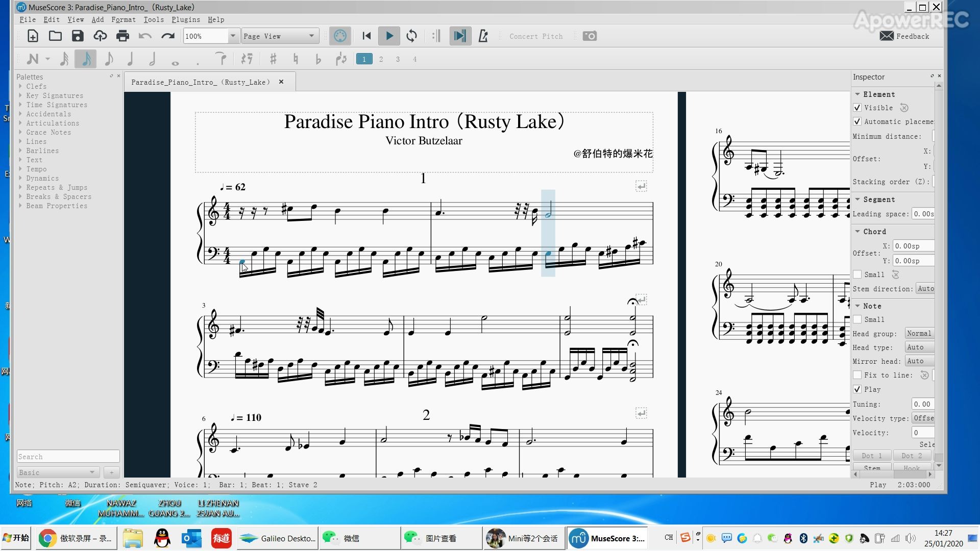Viewport: 980px width, 551px height.
Task: Open Edit menu
Action: 52,19
